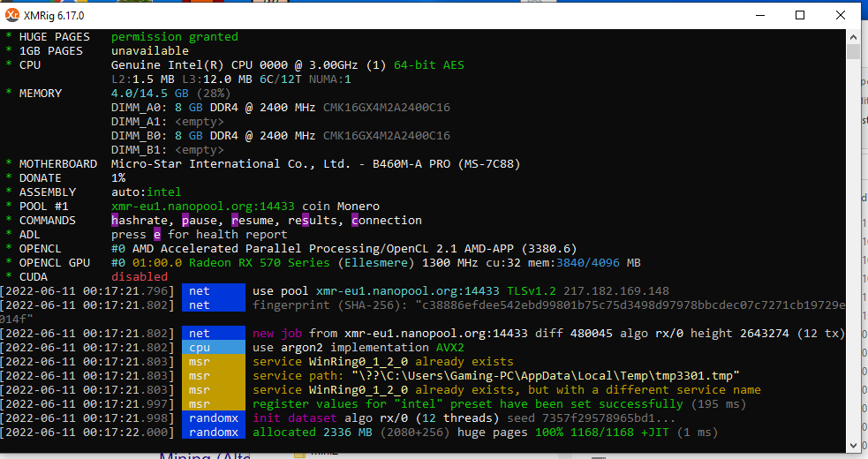Click the scrollbar up arrow in console
The image size is (868, 459).
853,36
